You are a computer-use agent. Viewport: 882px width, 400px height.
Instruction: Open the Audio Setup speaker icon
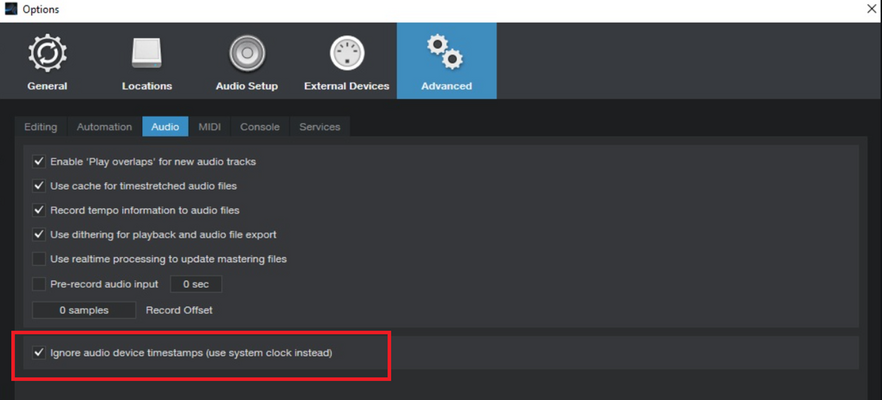tap(246, 54)
